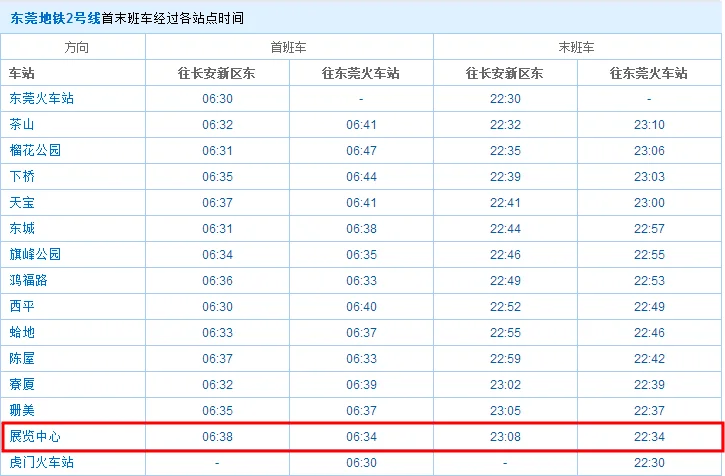This screenshot has width=725, height=476.
Task: Open the 寮厦 station link
Action: click(x=22, y=384)
